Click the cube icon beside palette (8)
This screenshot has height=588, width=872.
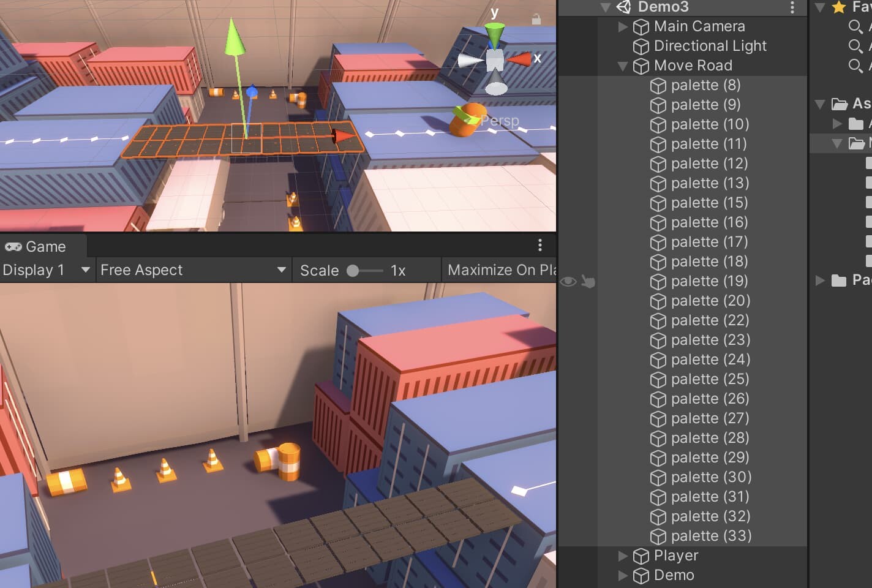tap(658, 86)
